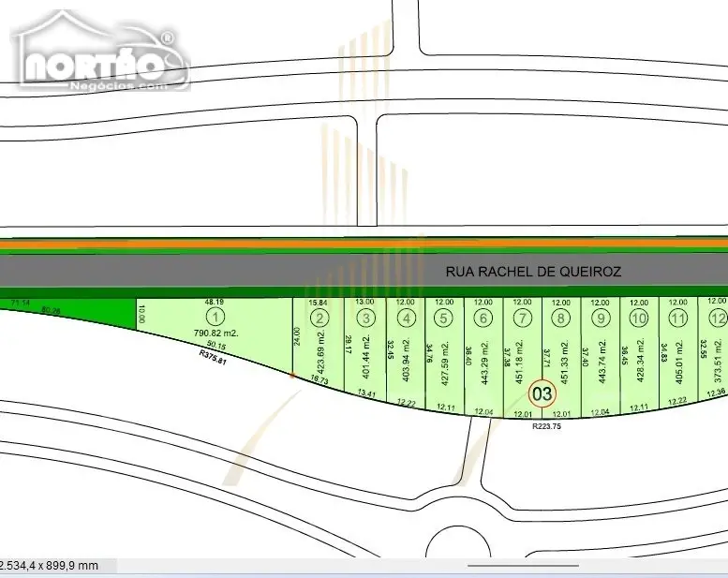Viewport: 728px width, 578px height.
Task: Select block 03 circular marker
Action: (x=542, y=393)
